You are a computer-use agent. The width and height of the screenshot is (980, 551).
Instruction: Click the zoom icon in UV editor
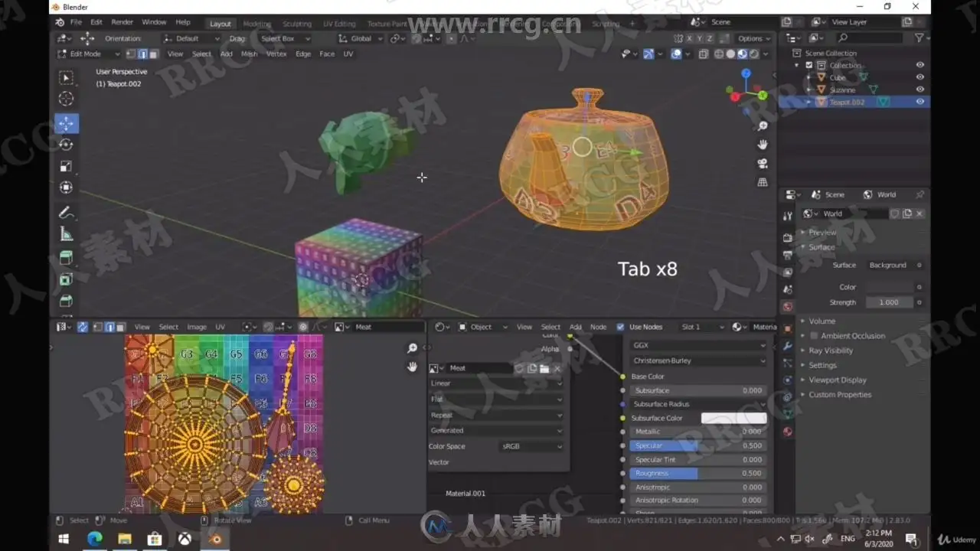coord(413,348)
